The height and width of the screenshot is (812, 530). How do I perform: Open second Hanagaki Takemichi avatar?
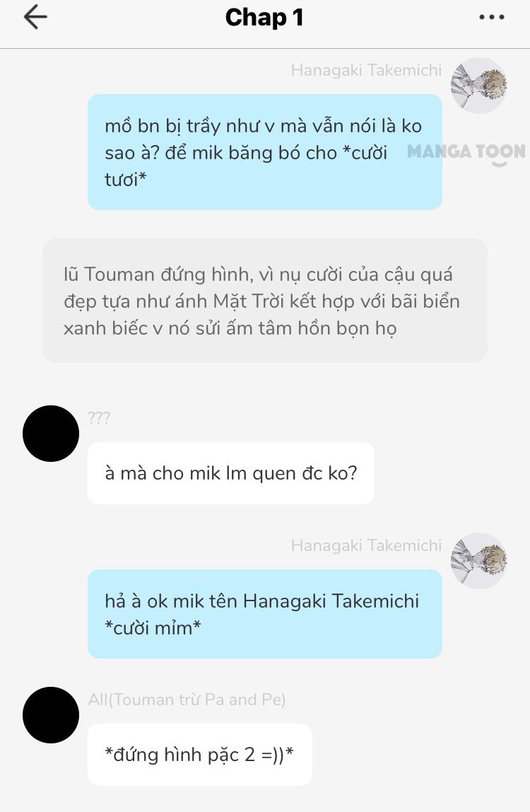click(478, 561)
